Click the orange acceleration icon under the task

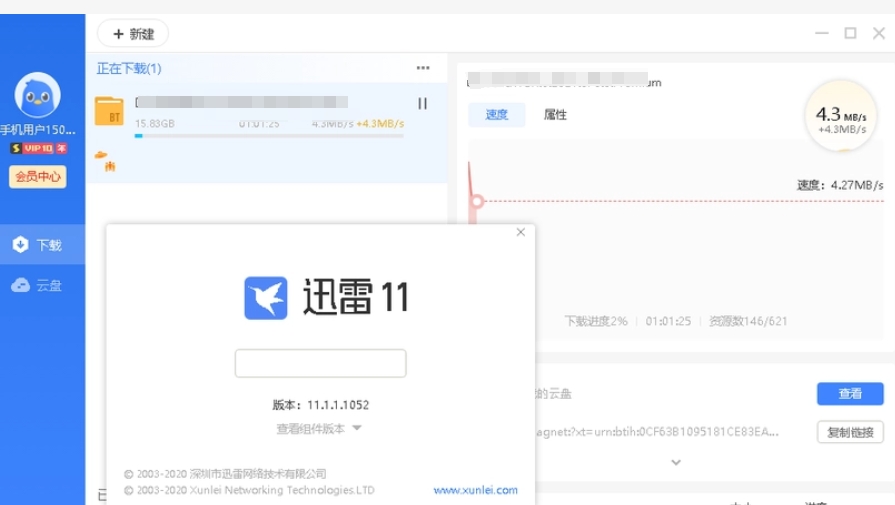pyautogui.click(x=106, y=161)
